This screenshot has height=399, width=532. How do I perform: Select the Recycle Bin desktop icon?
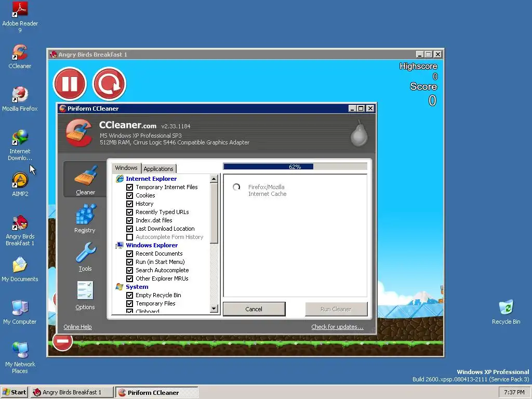(506, 312)
